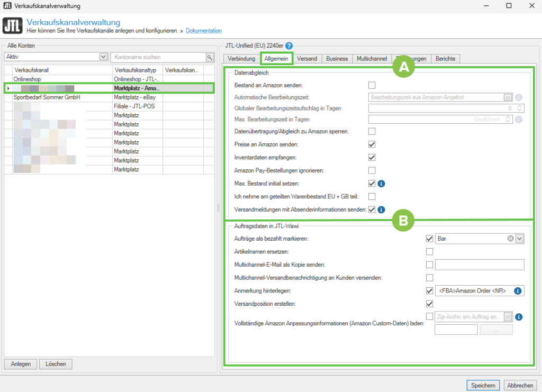Click the blue help icon beside JTL-Unified title
This screenshot has width=542, height=392.
coord(289,46)
